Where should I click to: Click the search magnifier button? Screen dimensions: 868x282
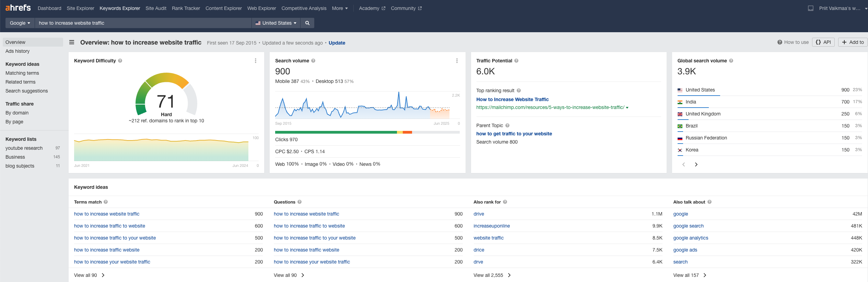tap(307, 23)
